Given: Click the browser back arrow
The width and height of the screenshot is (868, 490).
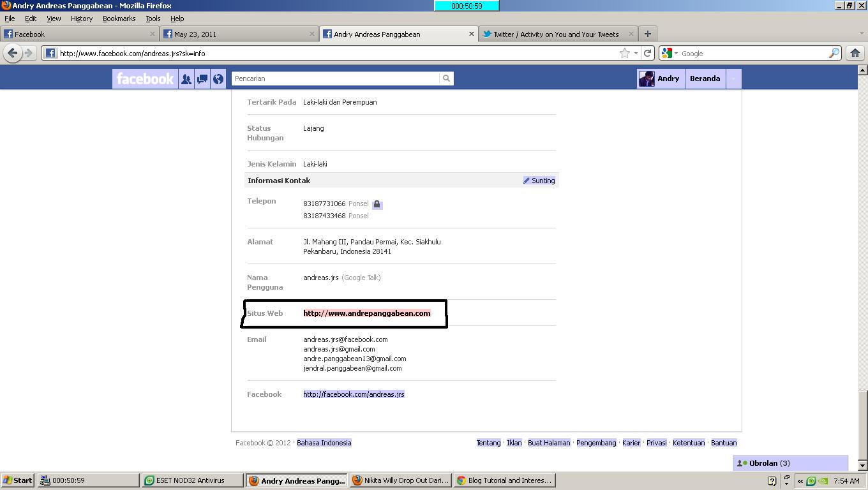Looking at the screenshot, I should pyautogui.click(x=12, y=53).
